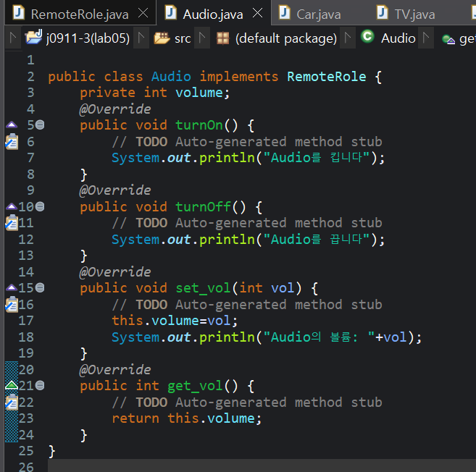Click the Car.java file icon
The image size is (476, 472).
click(285, 13)
